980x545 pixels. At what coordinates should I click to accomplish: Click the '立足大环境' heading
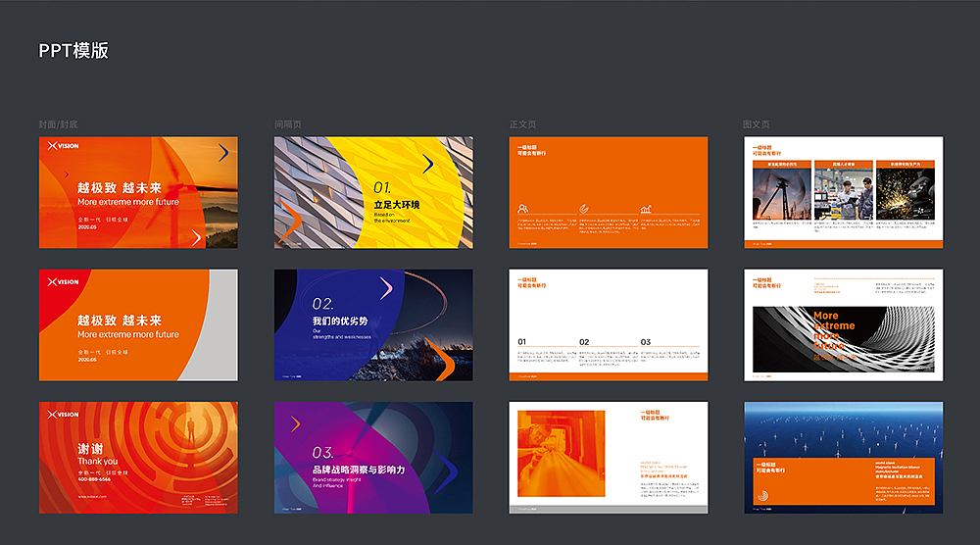coord(397,204)
